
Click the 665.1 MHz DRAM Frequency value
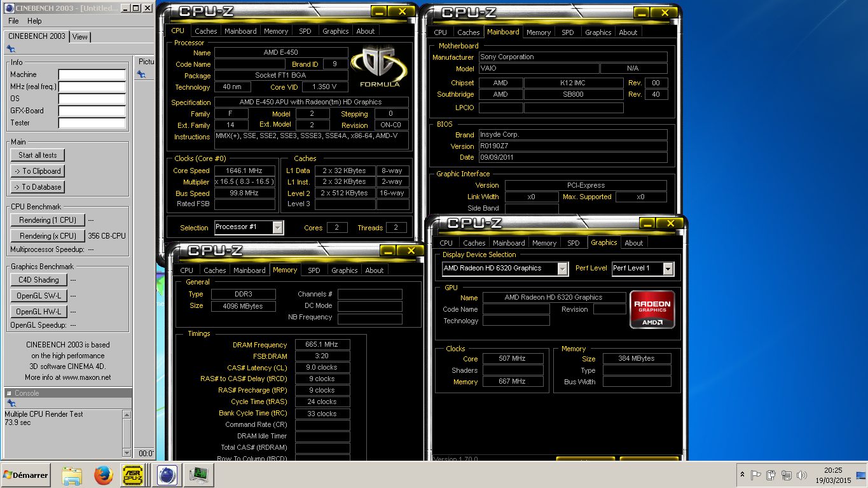(321, 345)
